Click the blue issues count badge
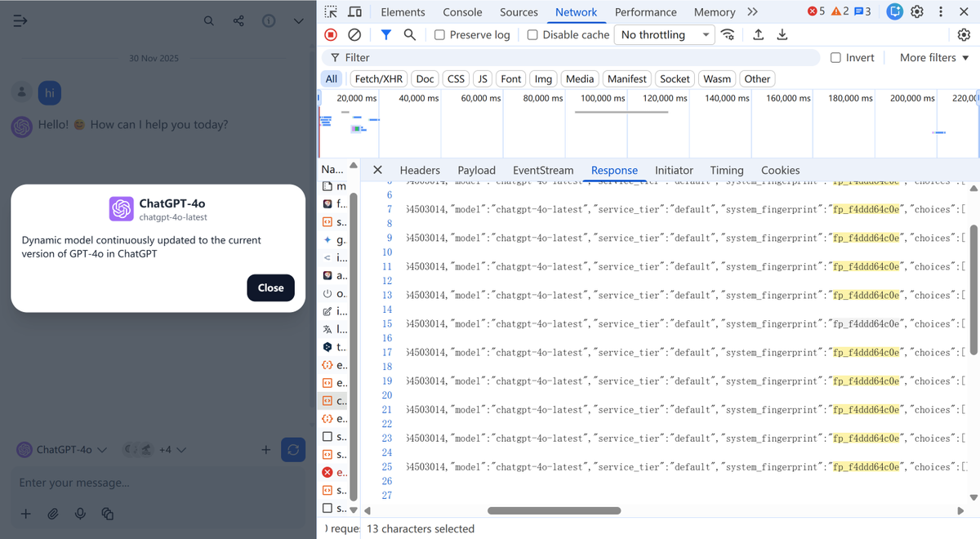 point(862,11)
